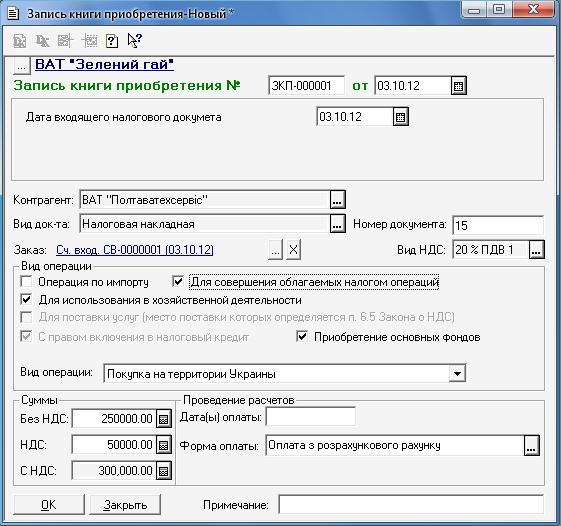Click the third toolbar structure icon
561x526 pixels.
point(65,41)
